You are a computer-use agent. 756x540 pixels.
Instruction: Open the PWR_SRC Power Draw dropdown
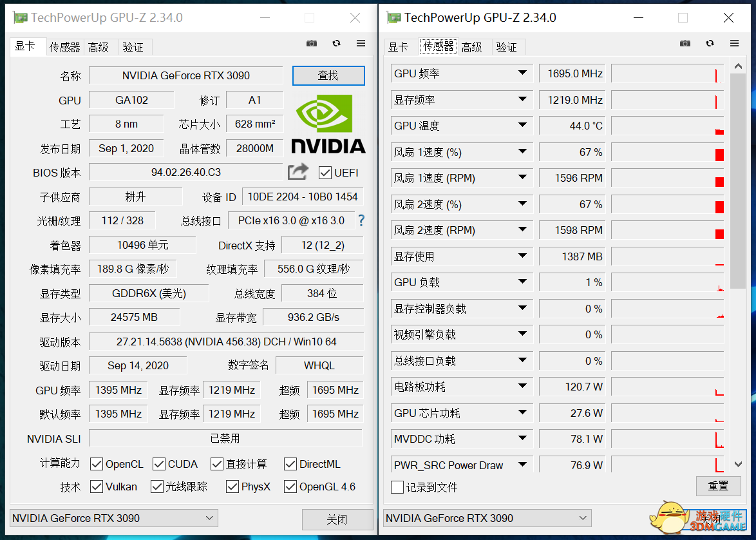coord(522,465)
